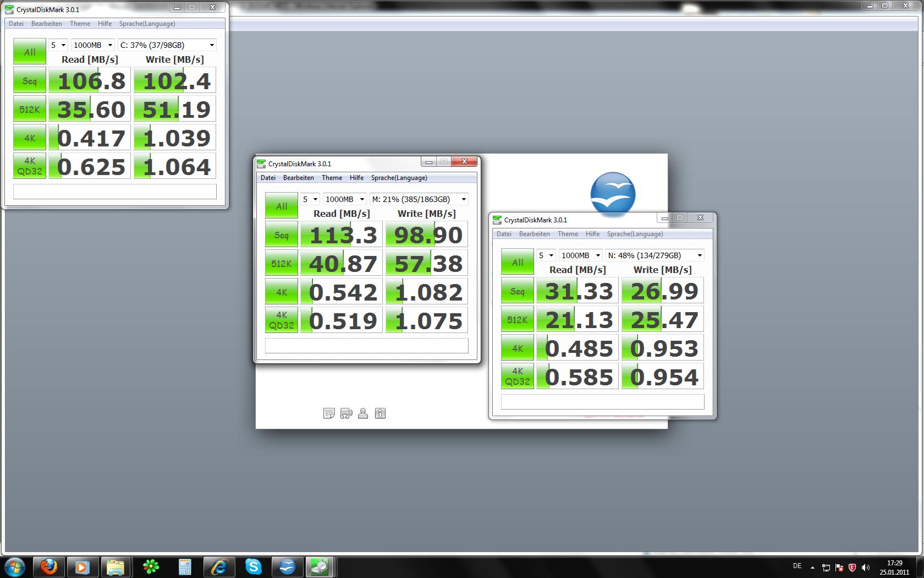Viewport: 924px width, 578px height.
Task: Open the Calculator from the taskbar
Action: pos(185,566)
